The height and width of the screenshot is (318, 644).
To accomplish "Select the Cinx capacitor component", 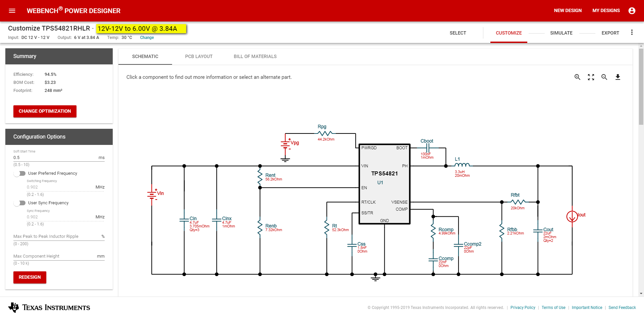I will coord(217,220).
